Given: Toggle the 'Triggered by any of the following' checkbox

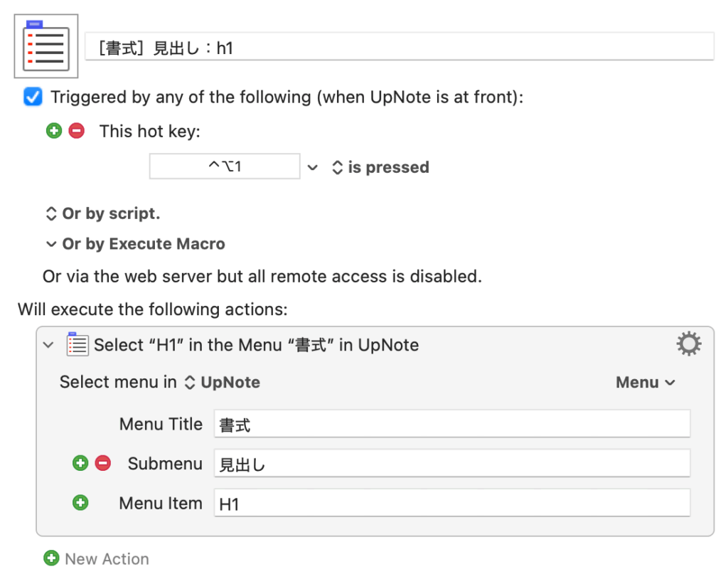Looking at the screenshot, I should coord(33,97).
